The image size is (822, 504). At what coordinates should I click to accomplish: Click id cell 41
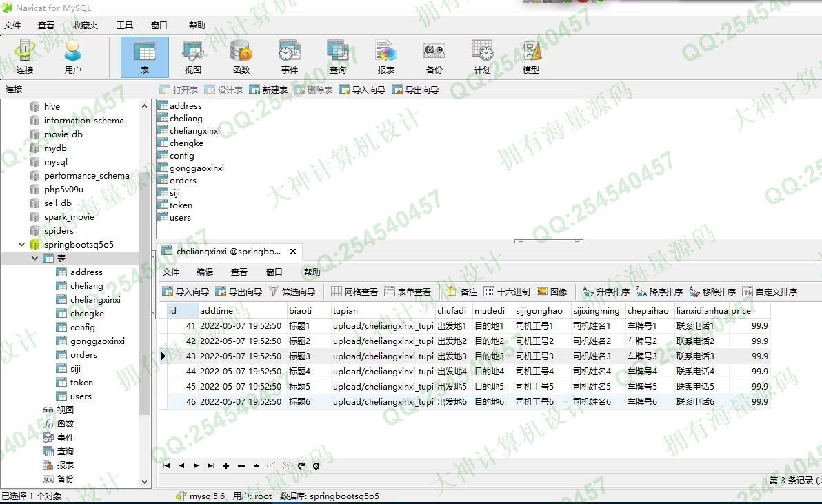click(183, 326)
